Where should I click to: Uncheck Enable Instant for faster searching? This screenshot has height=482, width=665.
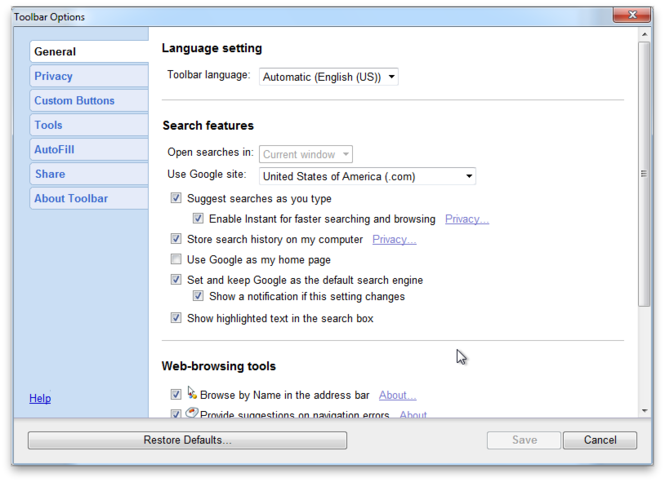[x=198, y=218]
